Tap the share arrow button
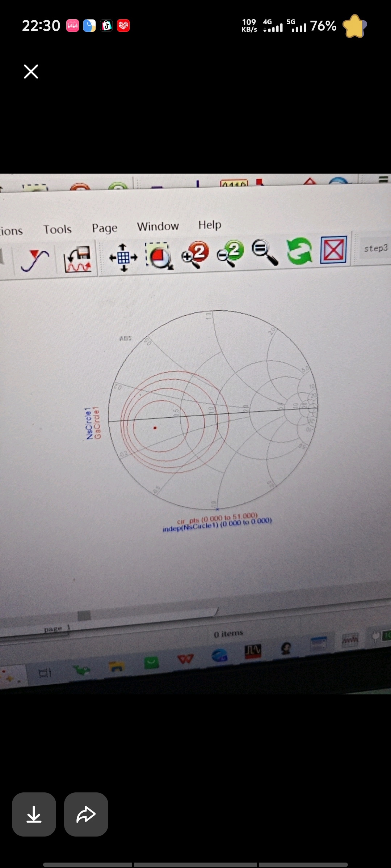The width and height of the screenshot is (391, 868). click(x=86, y=814)
